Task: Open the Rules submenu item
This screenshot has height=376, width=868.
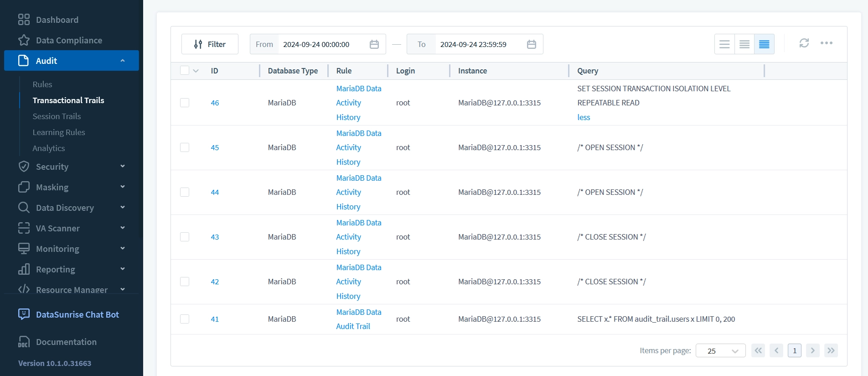Action: (x=42, y=84)
